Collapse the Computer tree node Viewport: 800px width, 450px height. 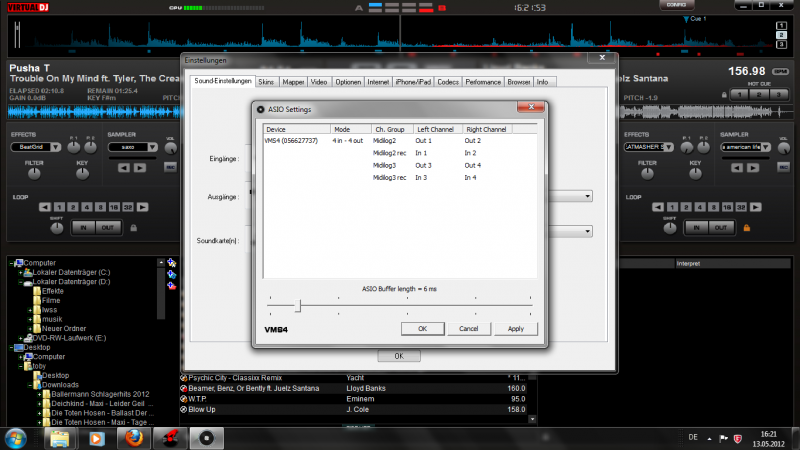point(11,263)
